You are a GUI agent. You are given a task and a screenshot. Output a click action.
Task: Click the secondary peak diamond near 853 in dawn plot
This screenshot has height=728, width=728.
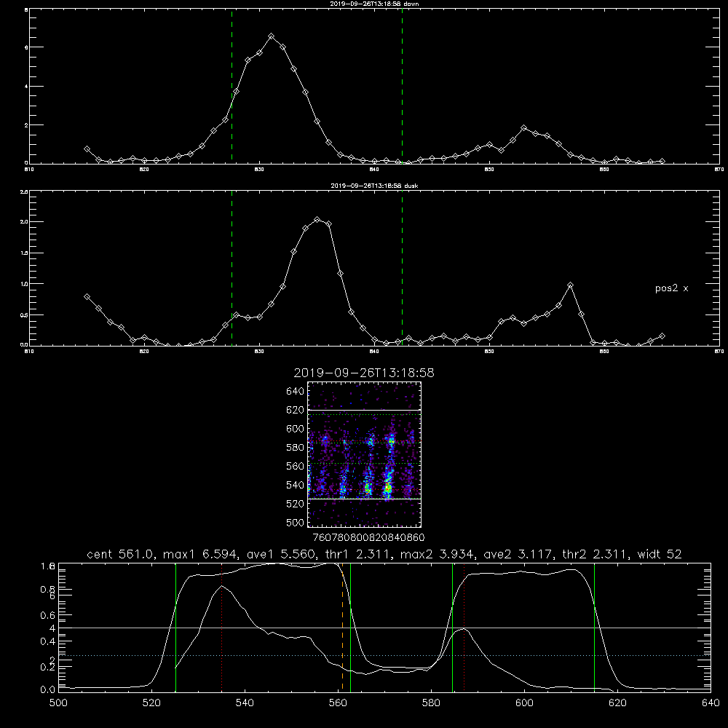pos(523,127)
